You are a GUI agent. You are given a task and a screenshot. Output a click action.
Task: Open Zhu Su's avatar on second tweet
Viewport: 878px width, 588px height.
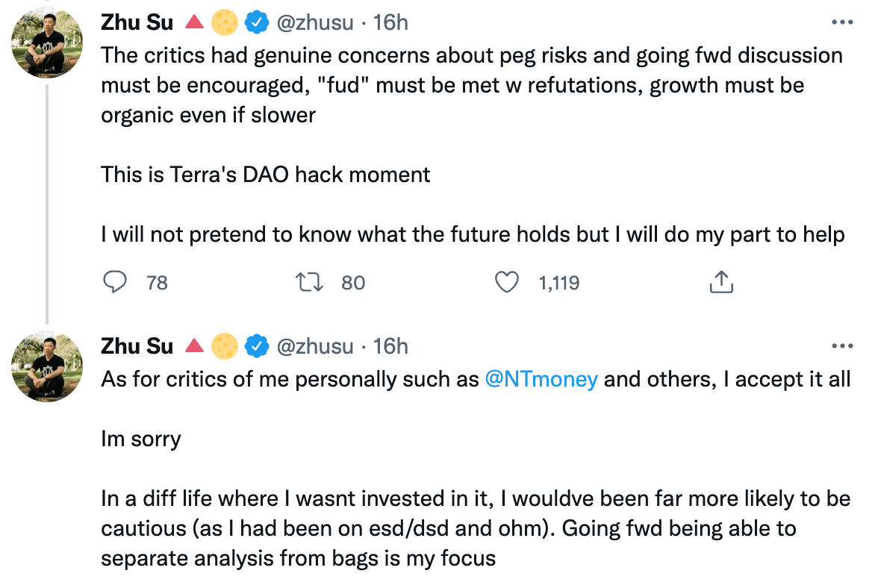click(47, 367)
